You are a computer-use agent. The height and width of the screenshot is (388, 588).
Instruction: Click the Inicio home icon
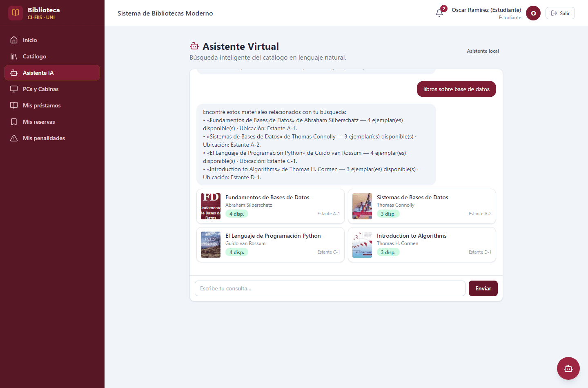coord(14,40)
